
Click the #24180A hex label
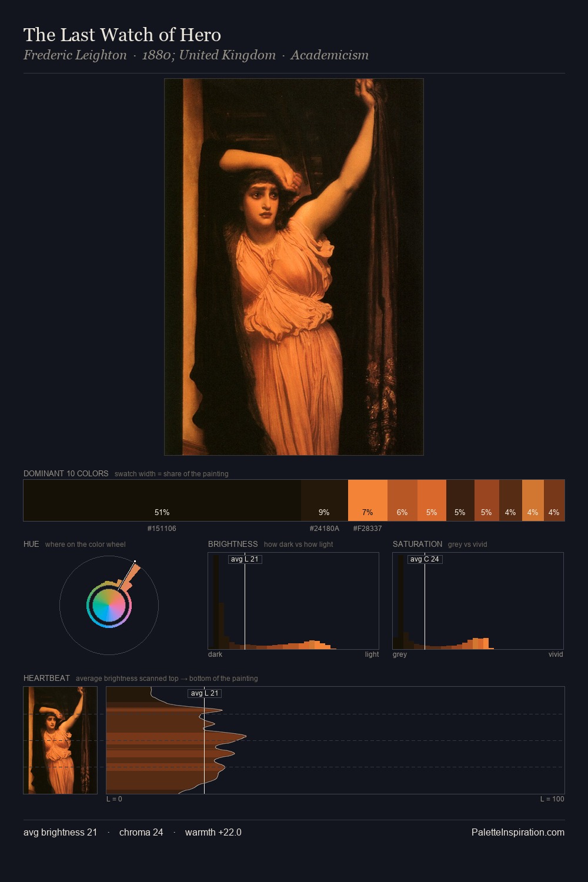point(325,529)
